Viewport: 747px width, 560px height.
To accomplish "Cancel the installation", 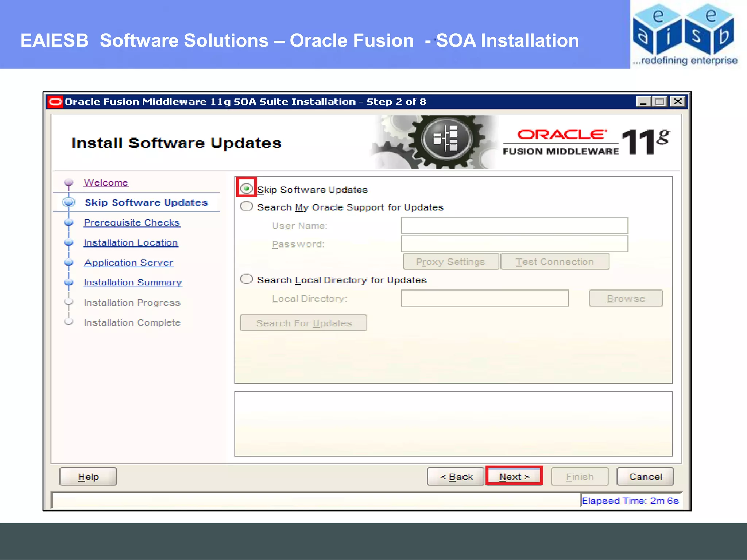I will (x=646, y=477).
